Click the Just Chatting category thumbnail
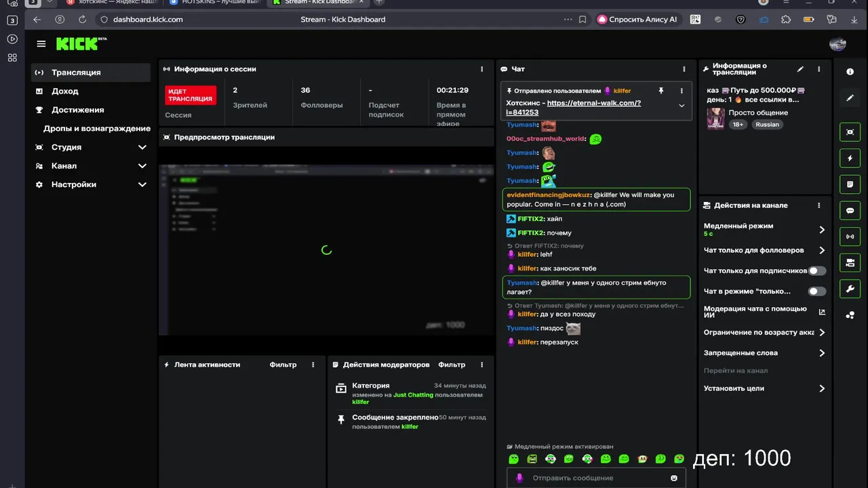The image size is (868, 488). (x=715, y=119)
